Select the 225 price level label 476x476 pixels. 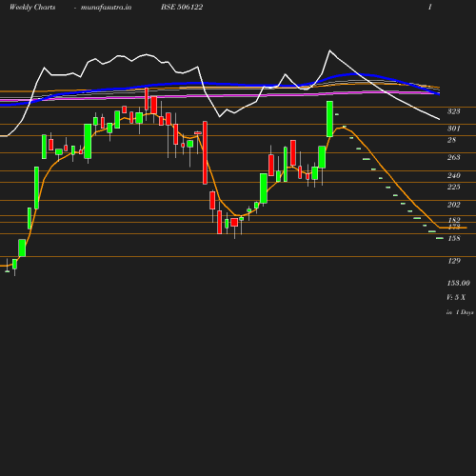pyautogui.click(x=454, y=187)
